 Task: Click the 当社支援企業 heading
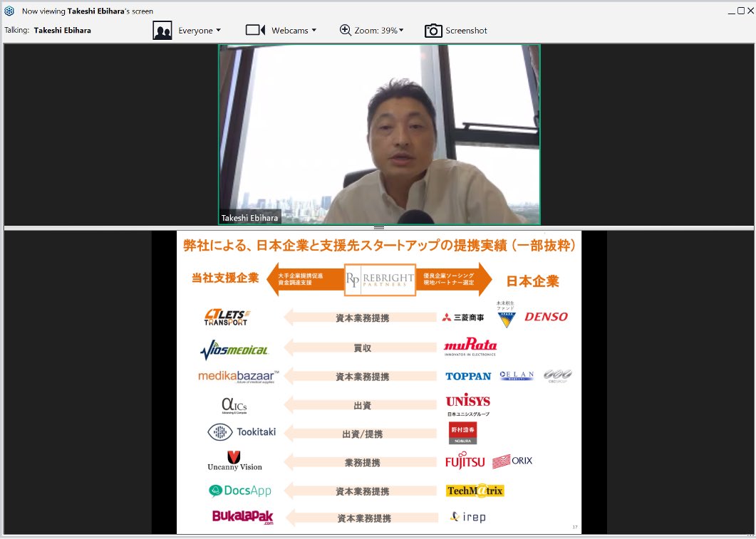225,278
